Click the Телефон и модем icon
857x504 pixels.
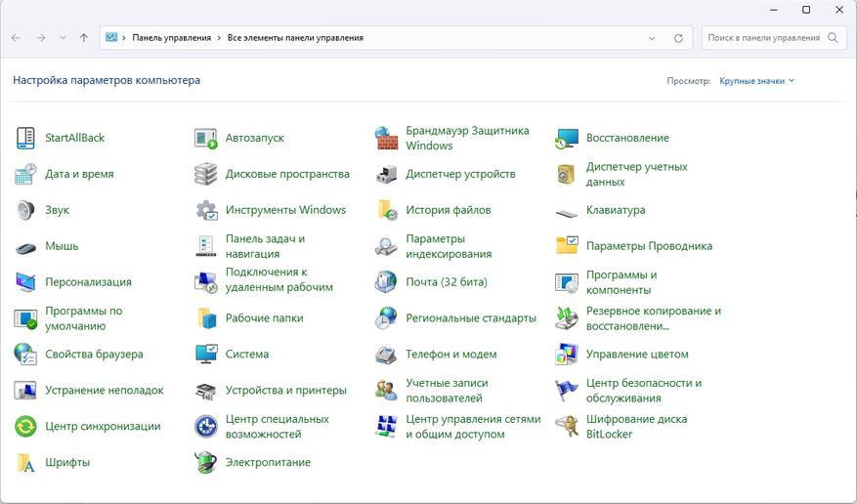pyautogui.click(x=386, y=355)
